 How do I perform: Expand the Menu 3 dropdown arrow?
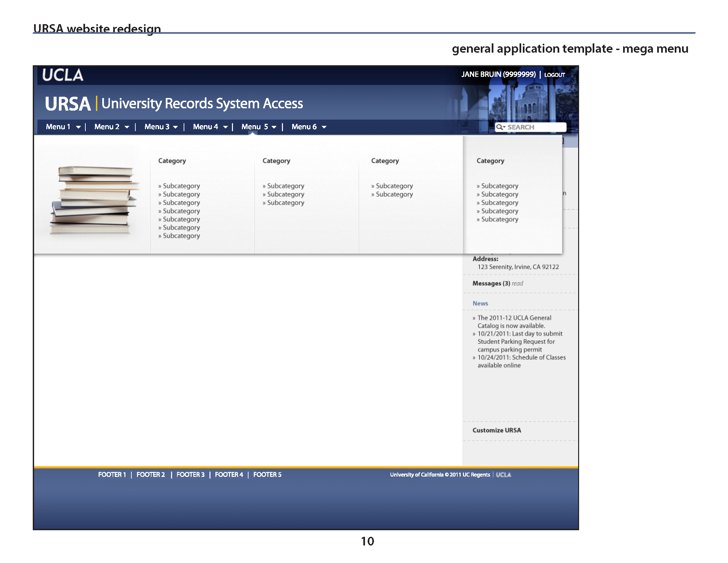(175, 127)
